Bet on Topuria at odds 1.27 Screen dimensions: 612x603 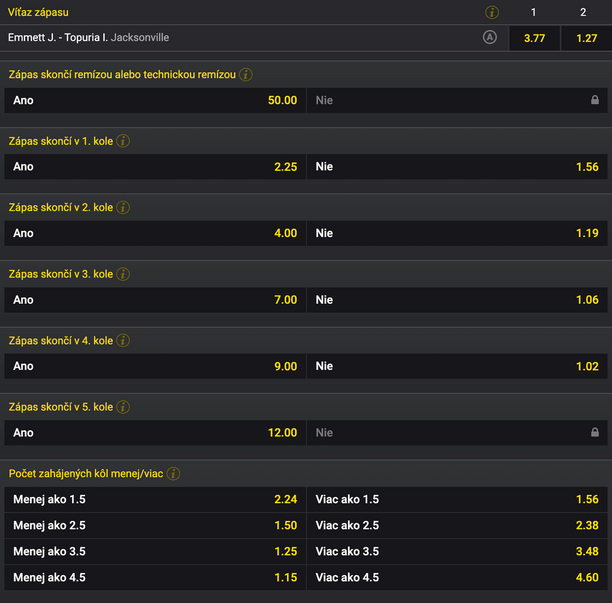click(586, 38)
